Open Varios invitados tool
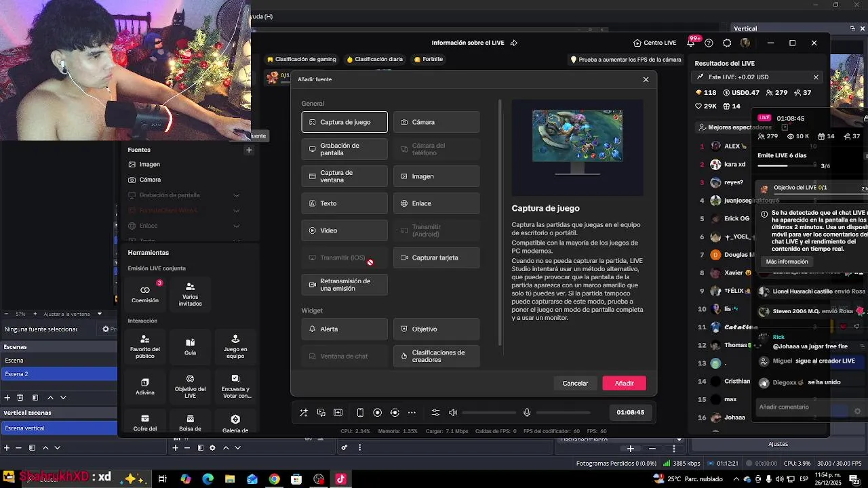 coord(190,293)
